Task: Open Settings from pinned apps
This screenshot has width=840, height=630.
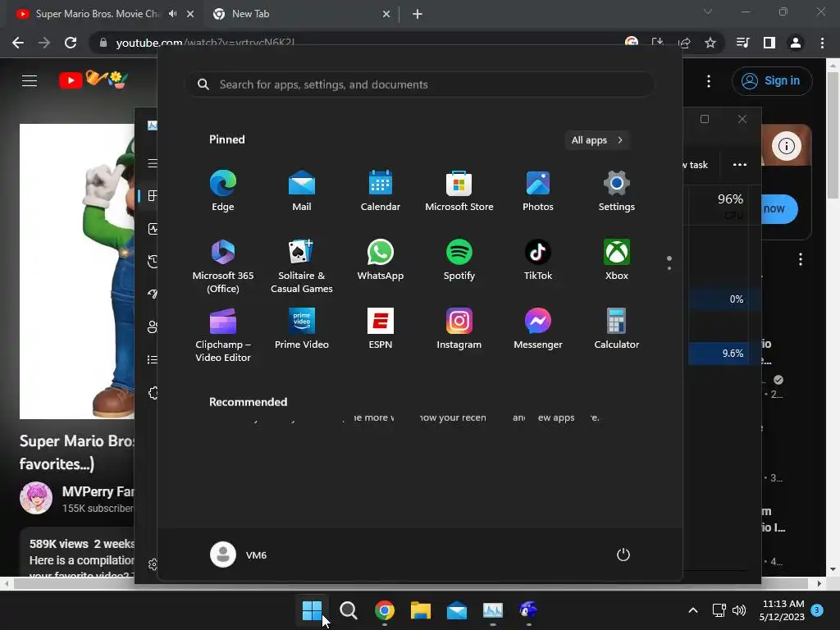Action: click(x=617, y=190)
